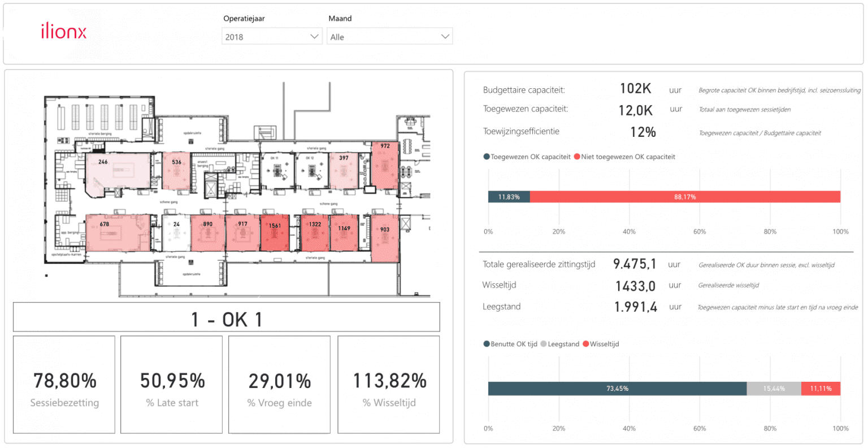Viewport: 868px width, 448px height.
Task: Click the Sessiebezetting 78,80% card
Action: (x=64, y=385)
